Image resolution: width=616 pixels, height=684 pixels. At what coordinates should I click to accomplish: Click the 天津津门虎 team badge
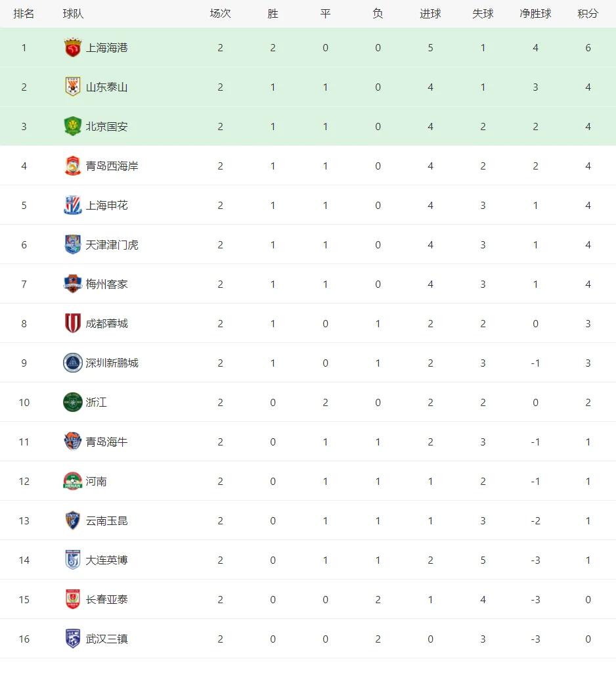tap(72, 244)
